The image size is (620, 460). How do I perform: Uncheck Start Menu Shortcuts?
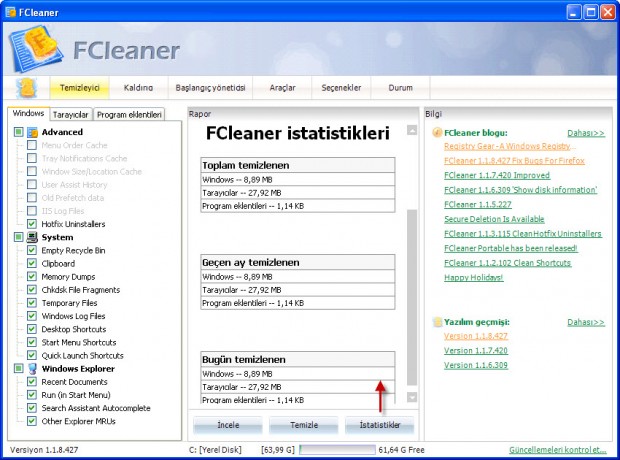coord(32,342)
